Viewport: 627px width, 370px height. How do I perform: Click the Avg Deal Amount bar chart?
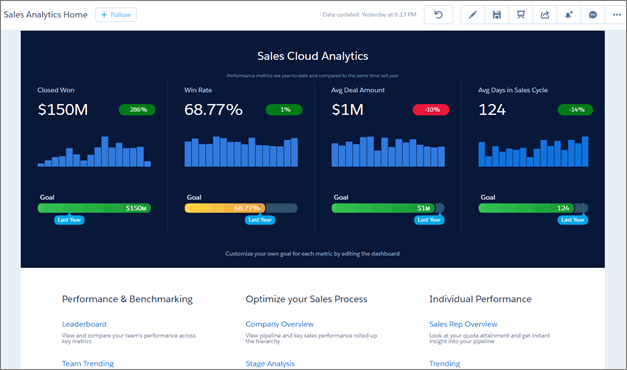click(388, 152)
